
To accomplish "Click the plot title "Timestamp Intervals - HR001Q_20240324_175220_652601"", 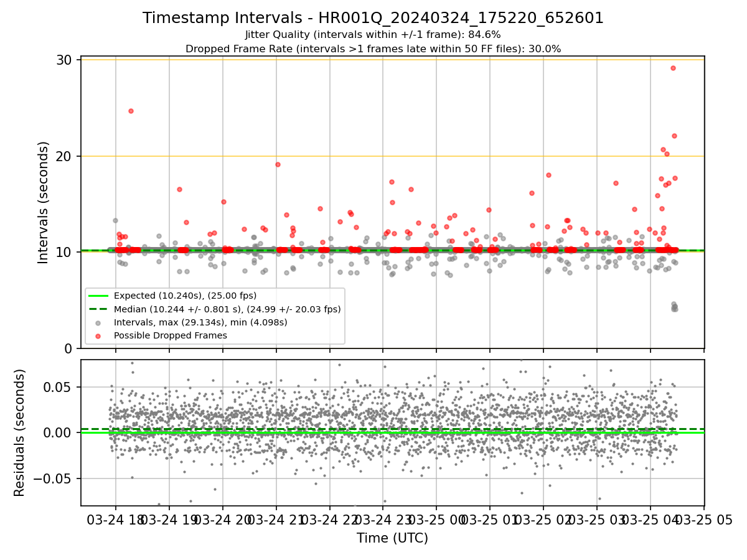I will [x=373, y=18].
